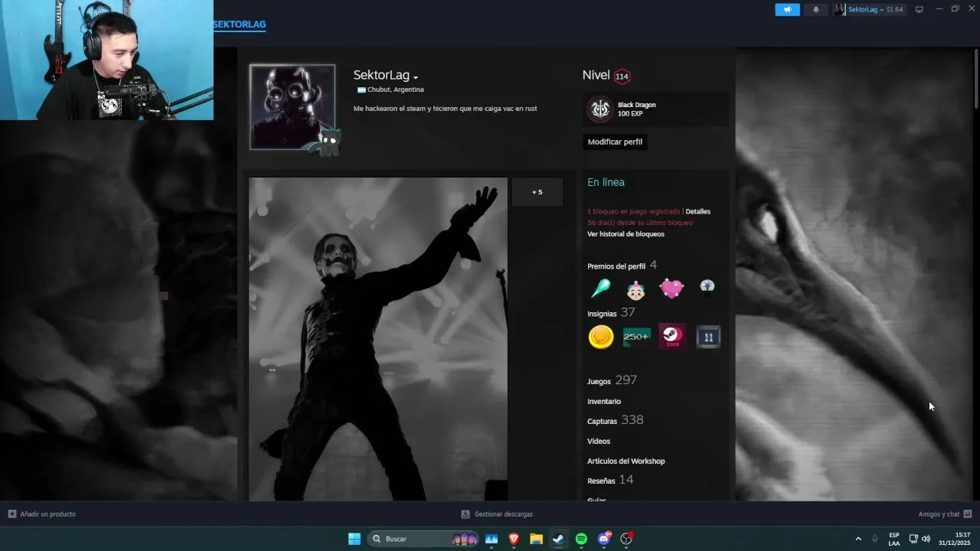The image size is (980, 551).
Task: Open Steam notifications bell
Action: (815, 9)
